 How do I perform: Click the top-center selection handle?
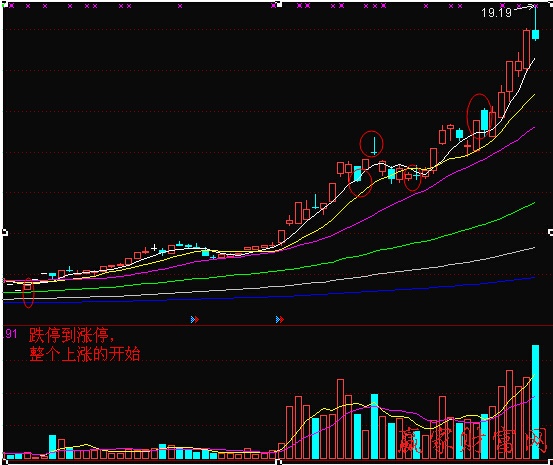tap(278, 5)
